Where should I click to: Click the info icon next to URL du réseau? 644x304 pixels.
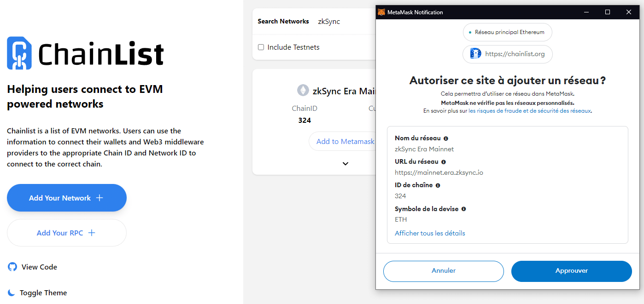pos(443,161)
